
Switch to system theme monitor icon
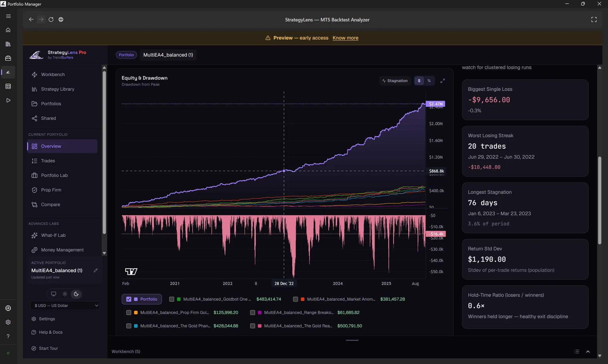54,294
